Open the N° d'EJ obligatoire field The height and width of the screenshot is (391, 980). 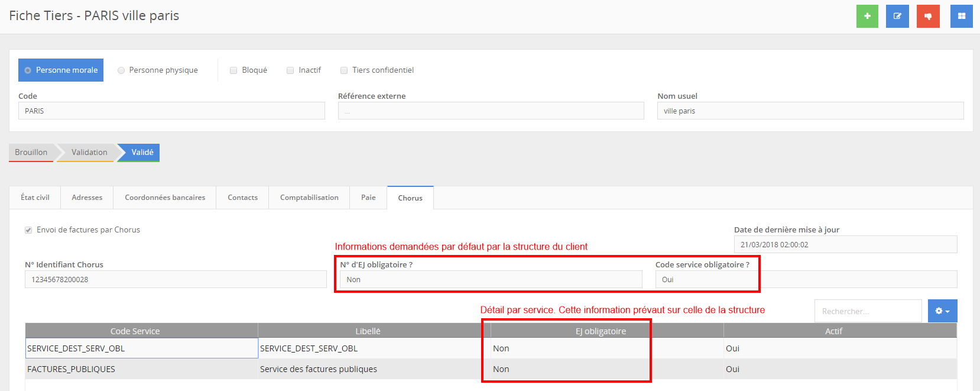point(491,279)
